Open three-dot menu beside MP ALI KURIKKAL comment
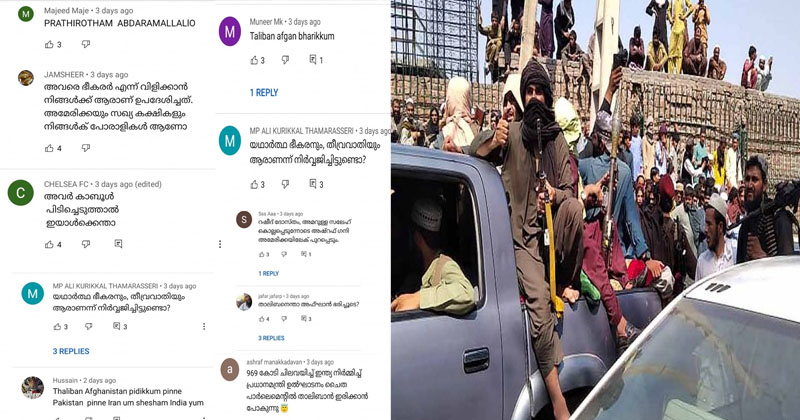 [204, 326]
